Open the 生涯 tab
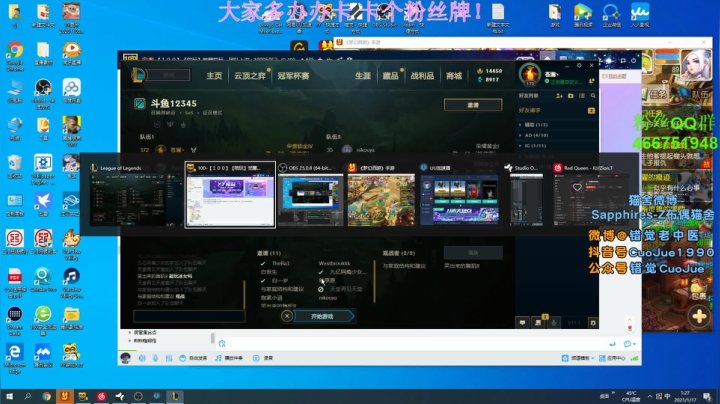 pyautogui.click(x=363, y=76)
